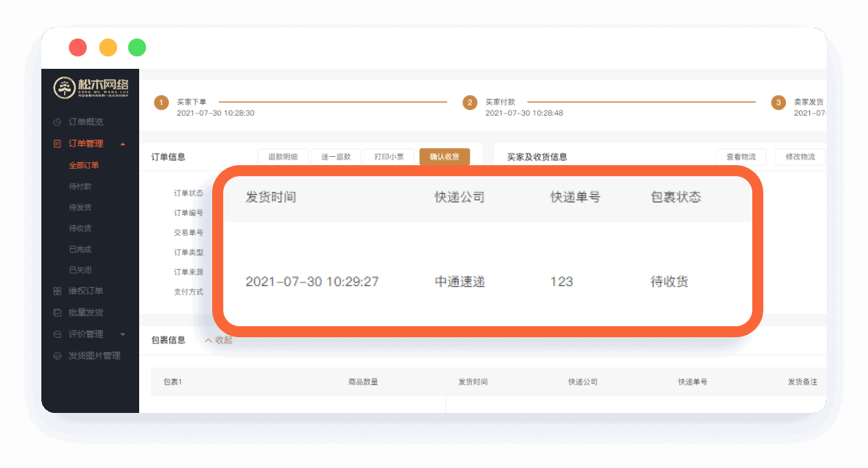Screen dimensions: 868x468
Task: Click the yellow minimize window button
Action: (108, 47)
